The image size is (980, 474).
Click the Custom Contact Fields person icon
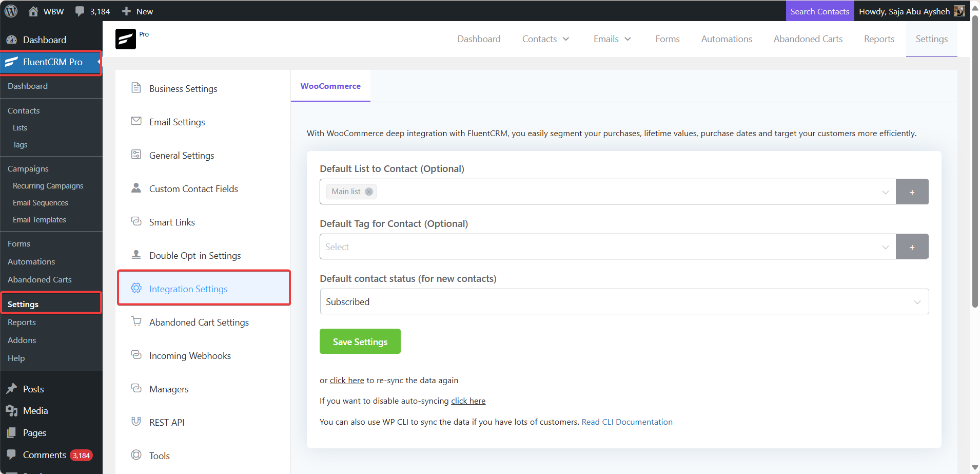coord(136,188)
